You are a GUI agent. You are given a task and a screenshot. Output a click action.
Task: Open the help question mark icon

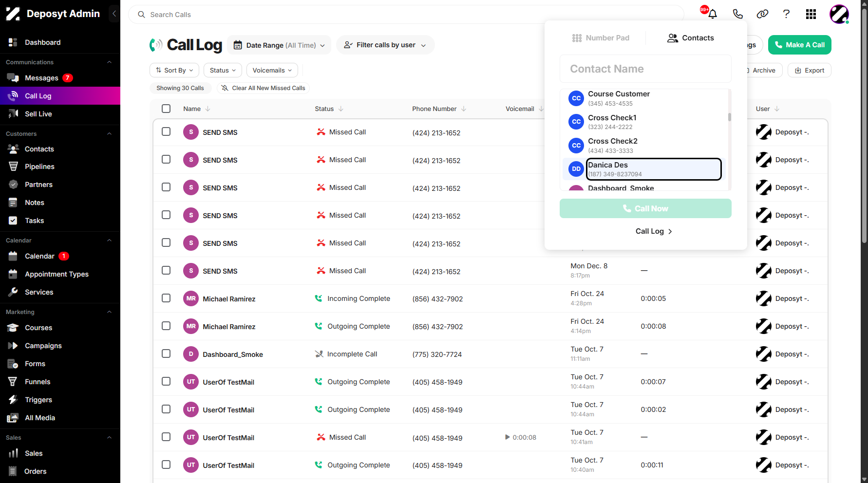pyautogui.click(x=786, y=14)
